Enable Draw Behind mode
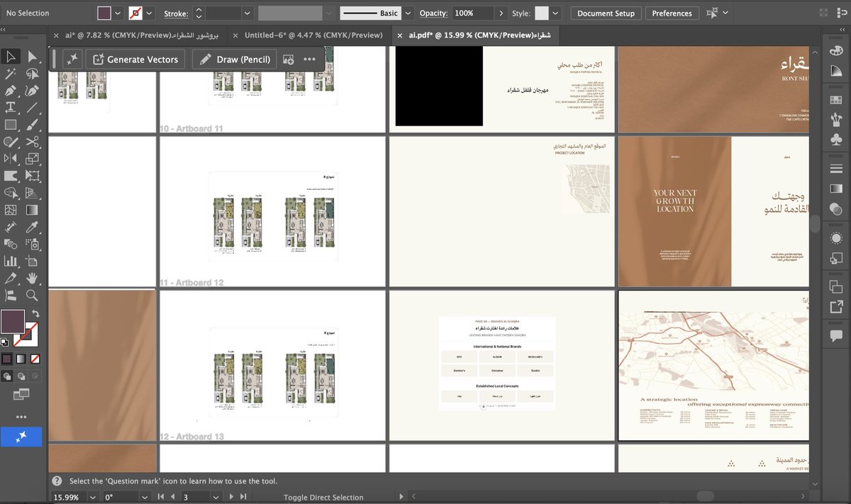The image size is (851, 504). coord(21,376)
